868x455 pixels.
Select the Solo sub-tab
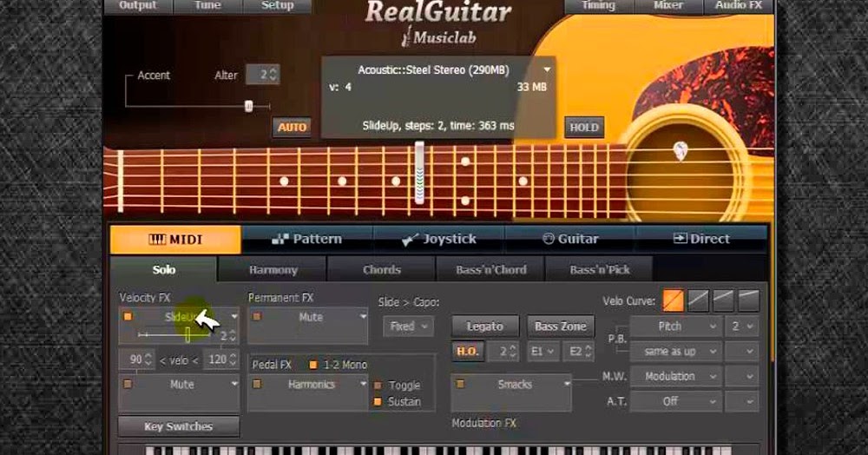(x=164, y=269)
